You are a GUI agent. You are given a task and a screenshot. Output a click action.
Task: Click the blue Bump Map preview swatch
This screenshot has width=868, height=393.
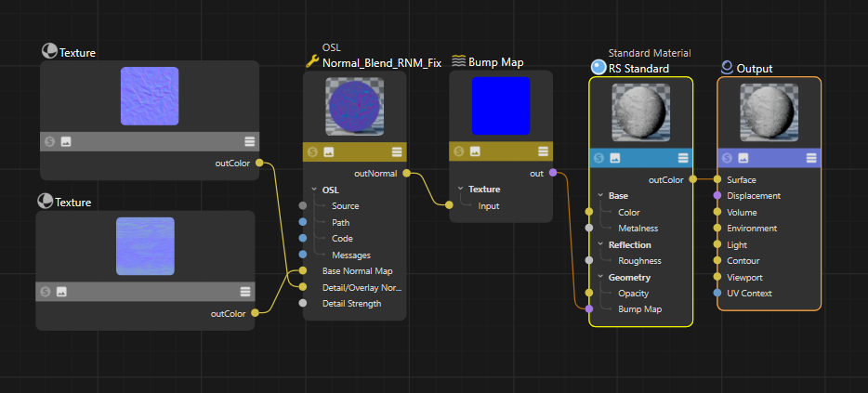tap(501, 106)
